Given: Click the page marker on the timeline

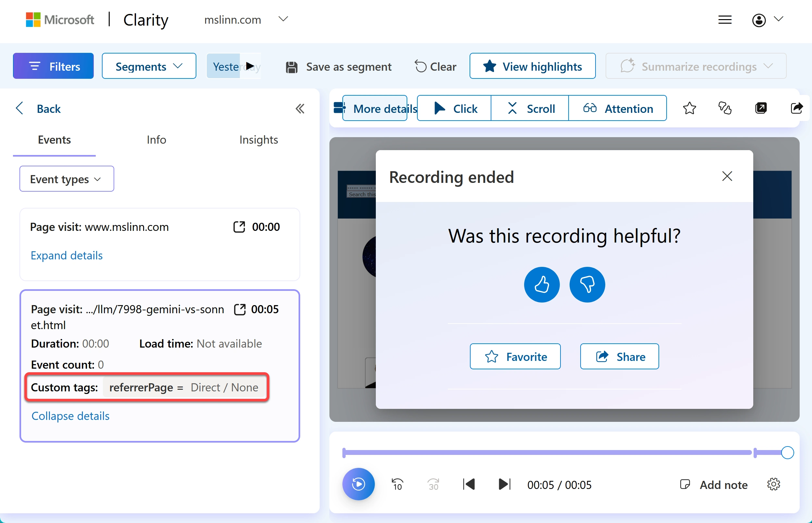Looking at the screenshot, I should pyautogui.click(x=755, y=452).
